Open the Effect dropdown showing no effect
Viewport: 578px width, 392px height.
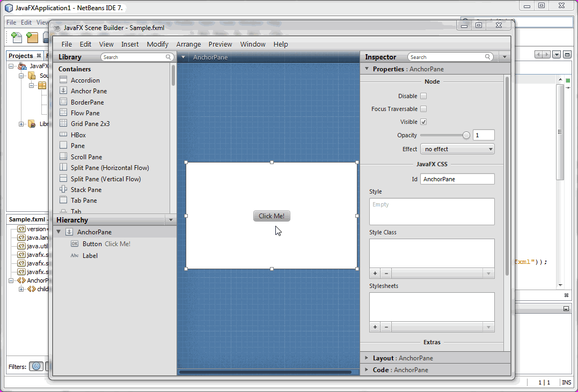457,149
